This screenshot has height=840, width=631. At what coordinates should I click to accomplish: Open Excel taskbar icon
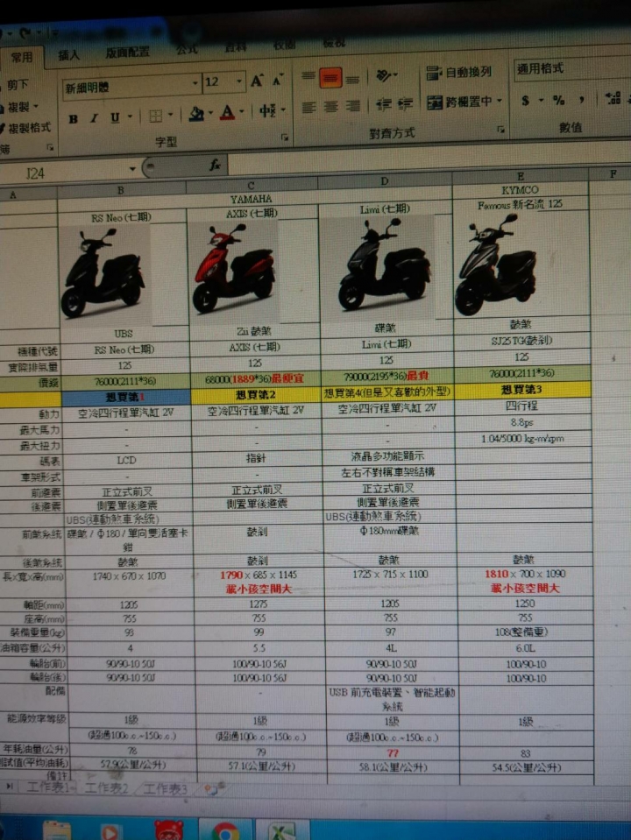tap(282, 831)
